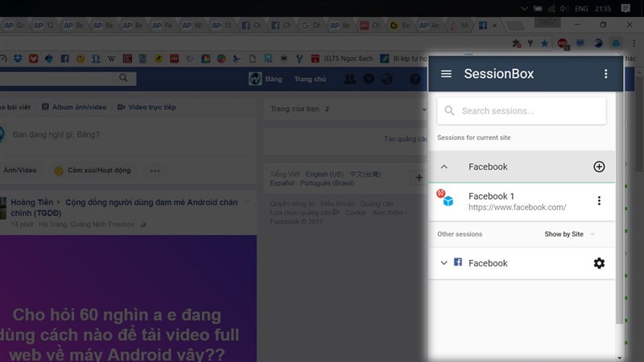Viewport: 644px width, 362px height.
Task: Open Hoàng Tiền's profile link
Action: [x=31, y=203]
